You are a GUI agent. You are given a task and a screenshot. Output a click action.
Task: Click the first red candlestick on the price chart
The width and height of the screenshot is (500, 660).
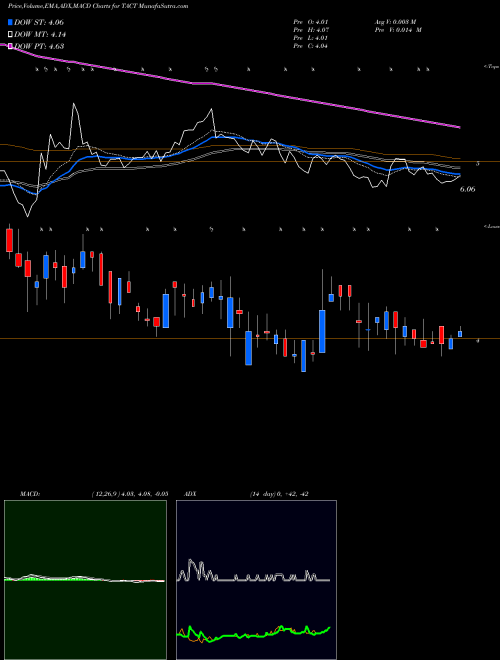9,240
